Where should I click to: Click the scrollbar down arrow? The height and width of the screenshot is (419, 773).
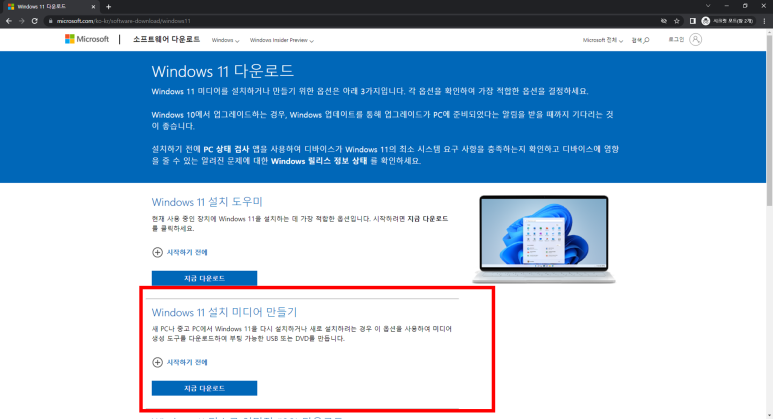point(769,416)
